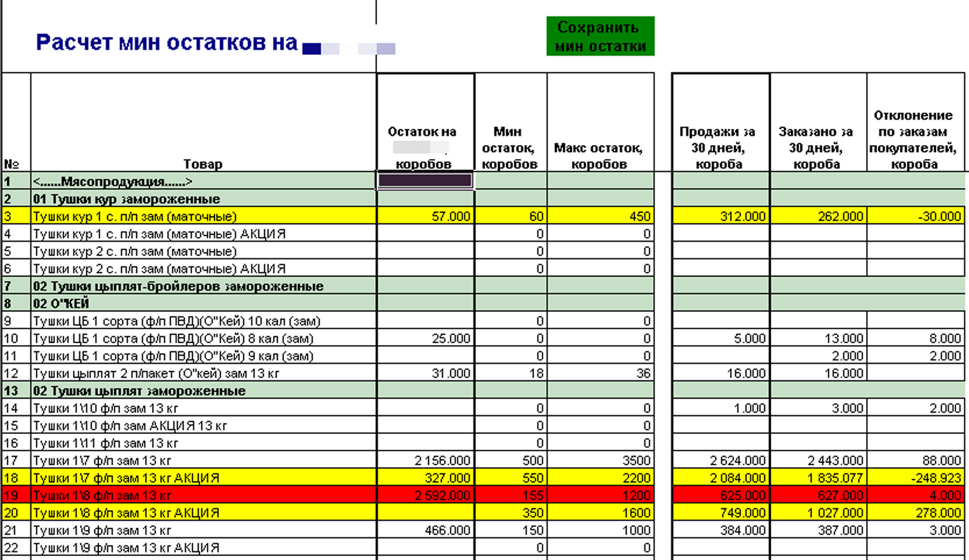Select Тушки 1\11 ф/п зам 13 кг name
Viewport: 969px width, 560px height.
pyautogui.click(x=203, y=443)
